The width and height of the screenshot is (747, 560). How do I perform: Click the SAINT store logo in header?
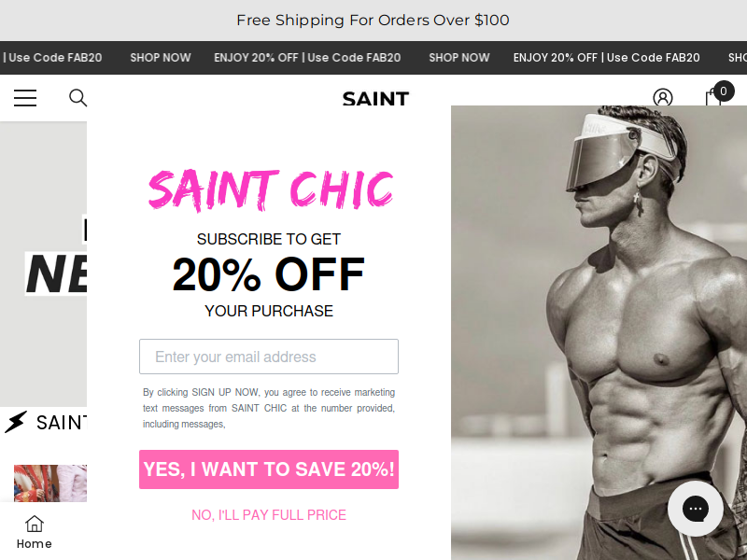point(376,99)
